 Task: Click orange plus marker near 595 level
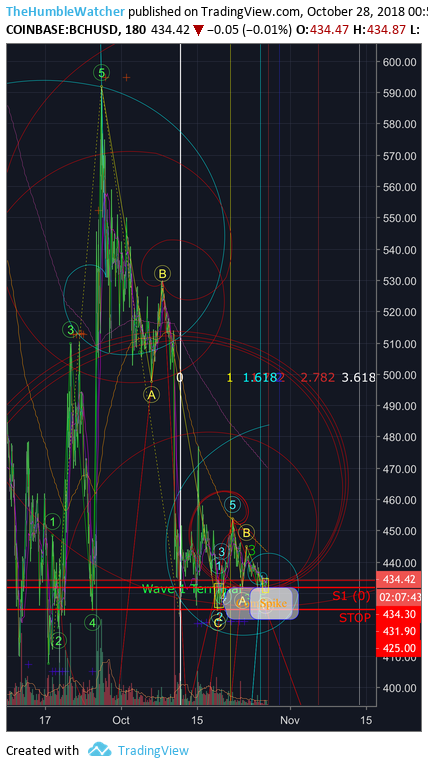pos(127,77)
